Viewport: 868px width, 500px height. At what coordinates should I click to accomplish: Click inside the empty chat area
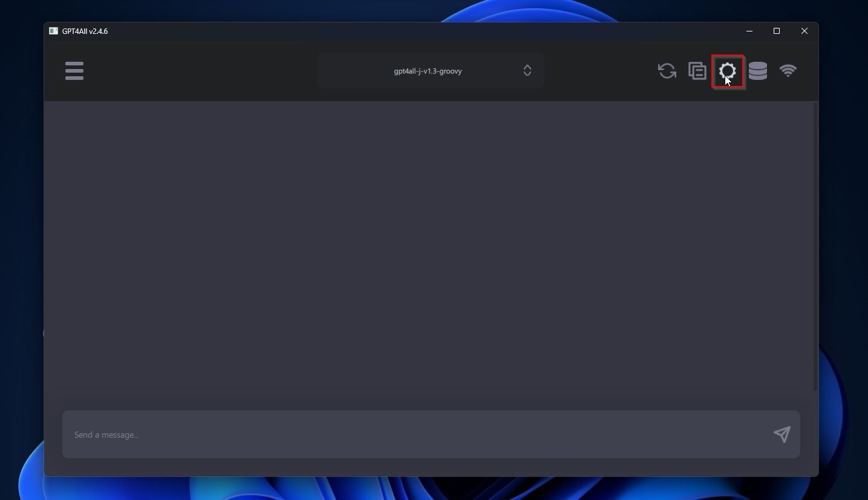point(430,242)
